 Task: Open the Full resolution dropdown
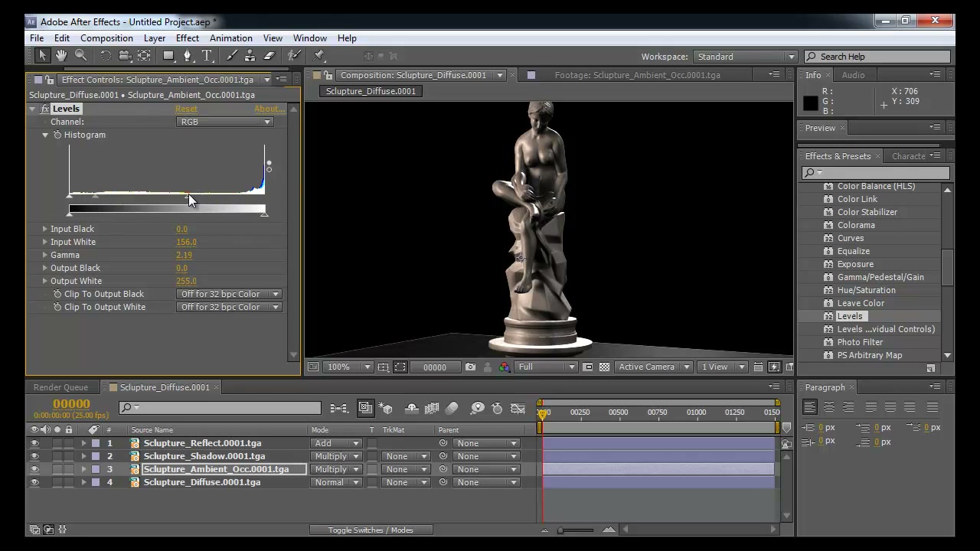[546, 367]
